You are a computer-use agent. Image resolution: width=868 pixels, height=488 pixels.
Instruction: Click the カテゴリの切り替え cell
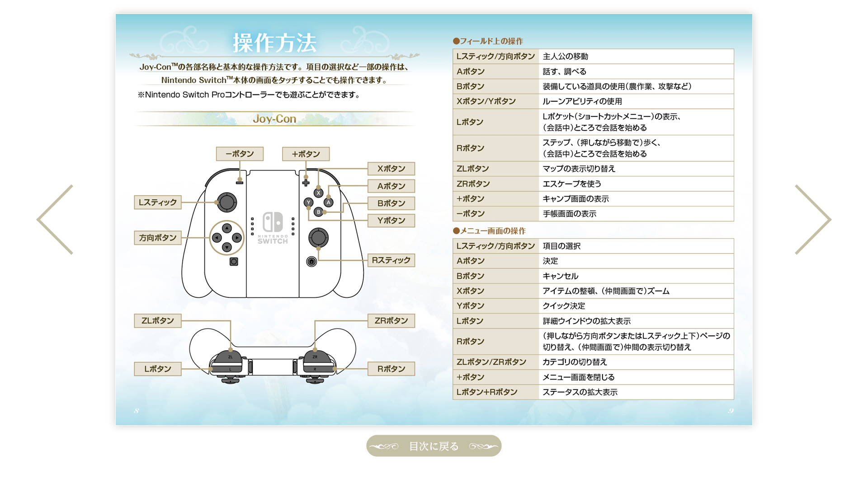tap(636, 362)
